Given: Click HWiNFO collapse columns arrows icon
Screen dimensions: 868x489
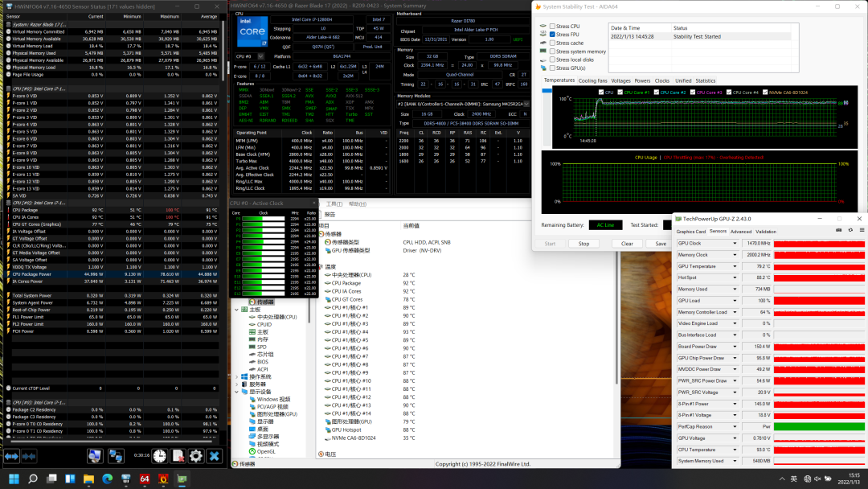Looking at the screenshot, I should [30, 456].
